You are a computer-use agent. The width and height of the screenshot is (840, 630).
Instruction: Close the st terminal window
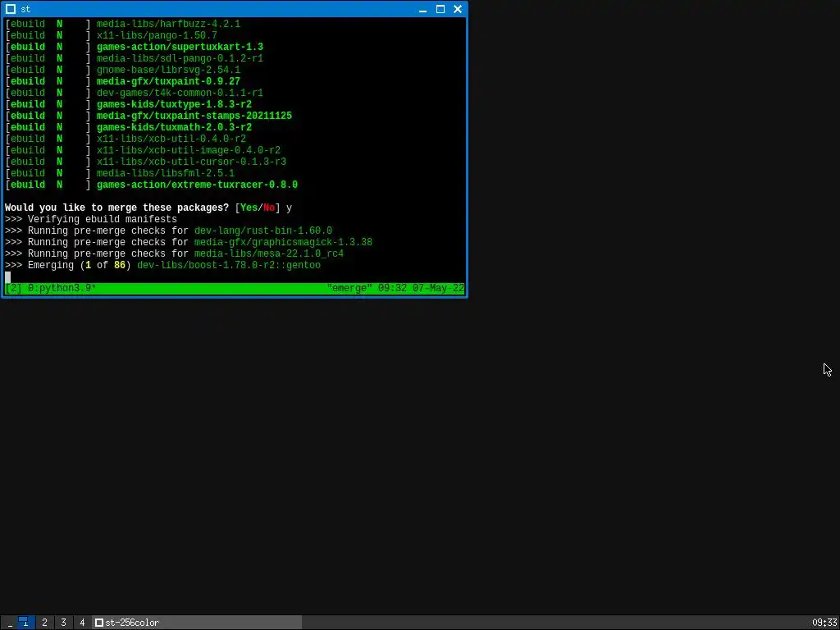tap(458, 9)
